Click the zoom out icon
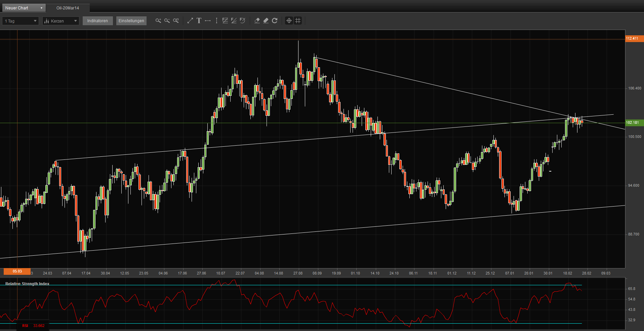 pyautogui.click(x=167, y=21)
